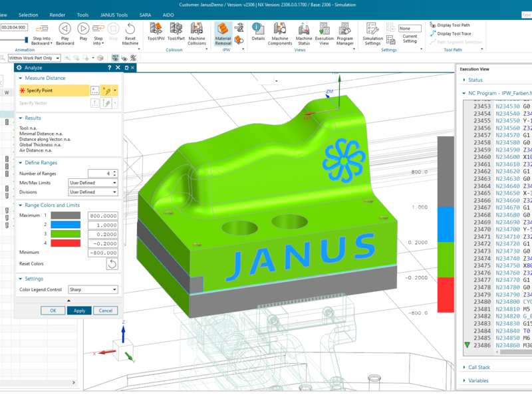Click the Current Setting field showing None
Screen dimensions: 532x399
(x=410, y=29)
